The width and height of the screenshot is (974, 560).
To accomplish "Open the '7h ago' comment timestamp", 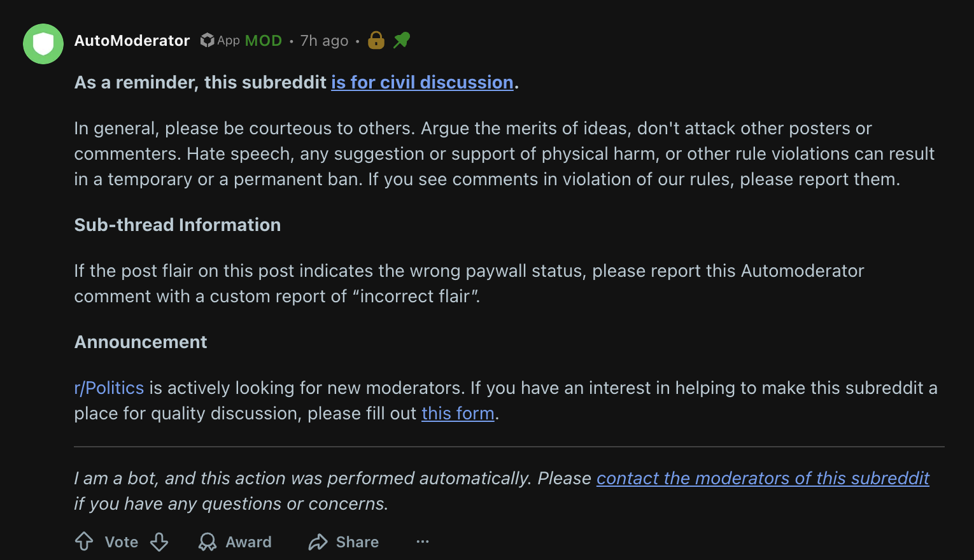I will [324, 41].
